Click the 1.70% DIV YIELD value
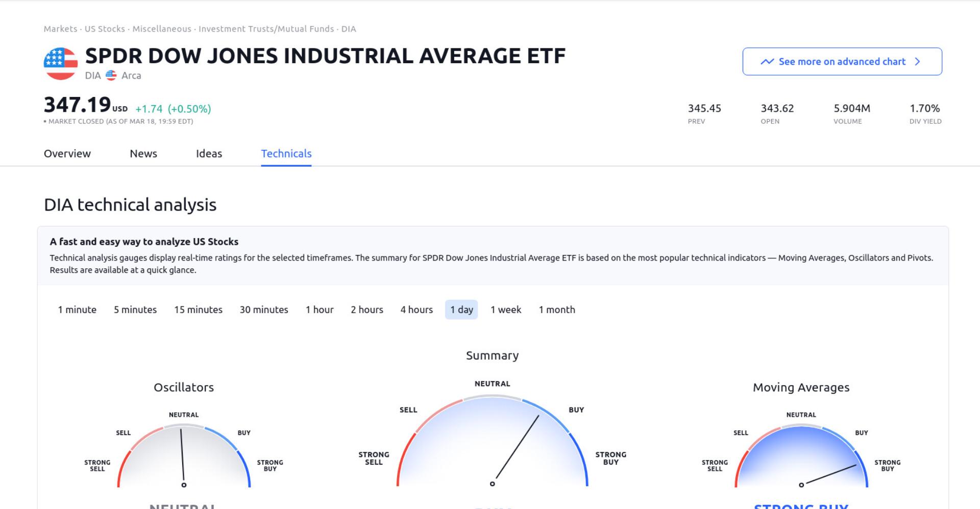 [x=925, y=108]
